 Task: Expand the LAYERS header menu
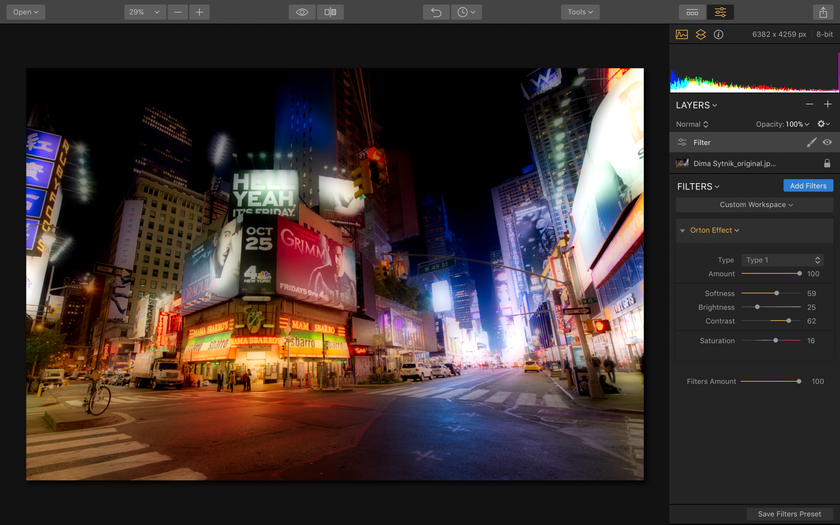click(696, 105)
